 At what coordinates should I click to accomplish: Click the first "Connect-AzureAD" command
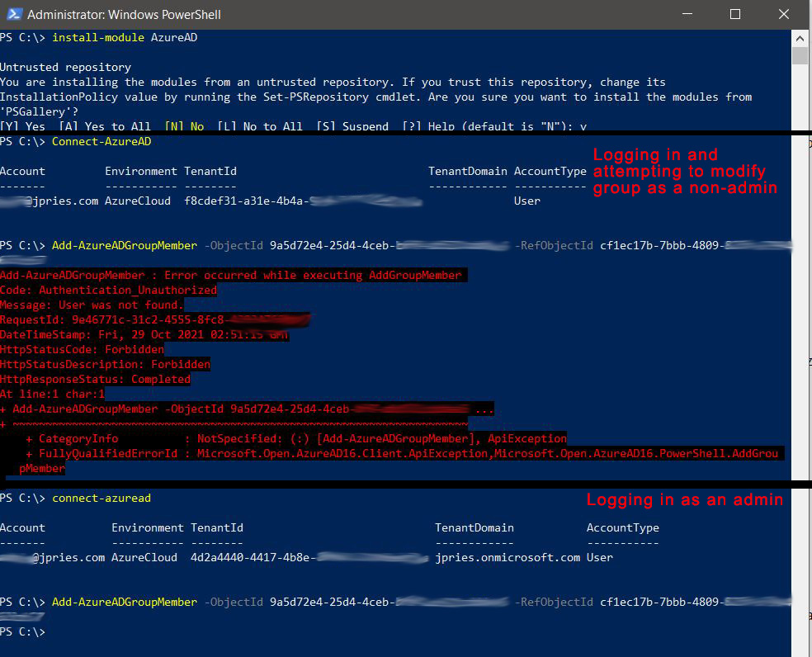(x=101, y=142)
